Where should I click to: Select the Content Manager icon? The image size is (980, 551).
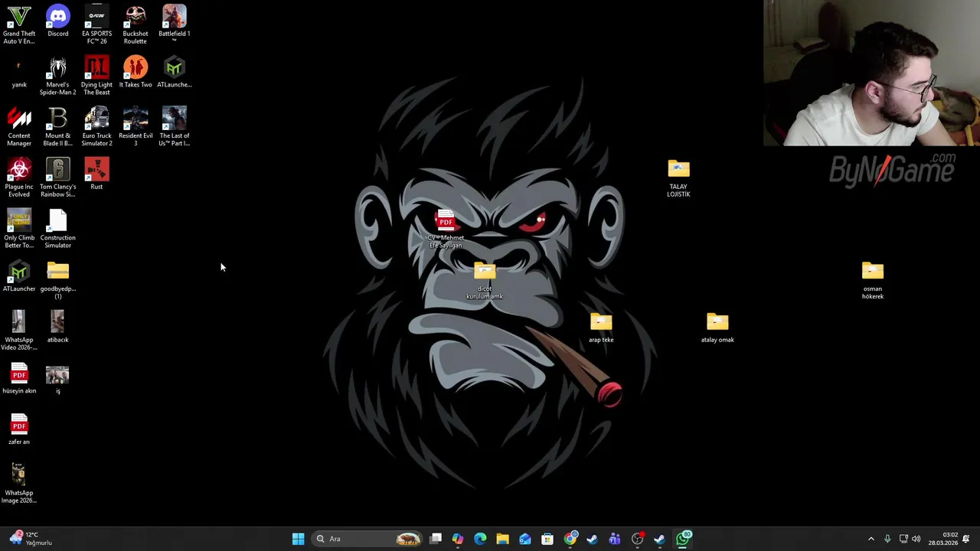(x=19, y=127)
